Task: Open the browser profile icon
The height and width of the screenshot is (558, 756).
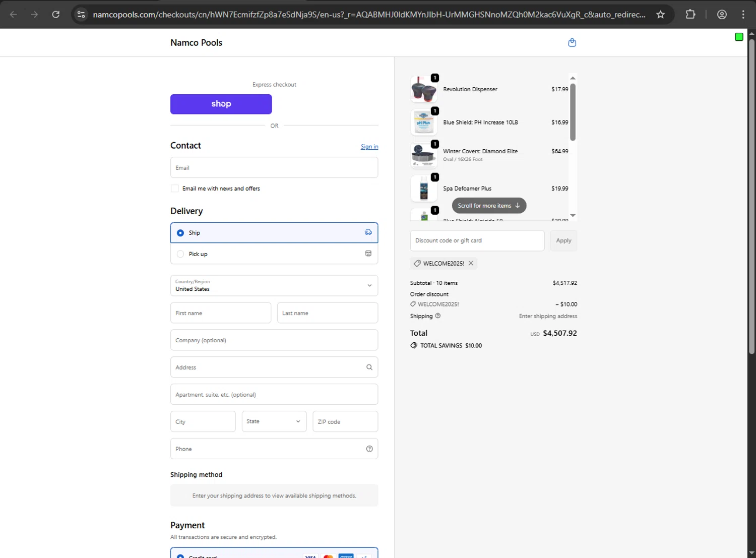Action: click(722, 15)
